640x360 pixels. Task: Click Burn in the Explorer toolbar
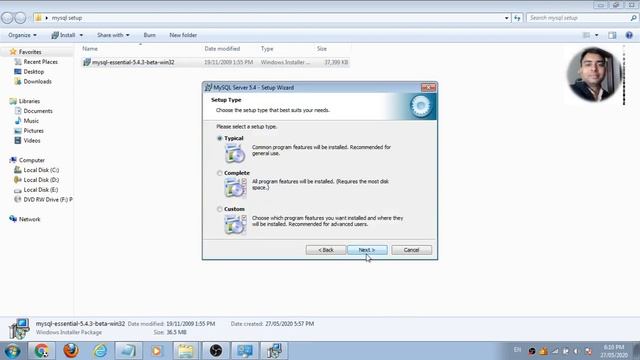click(149, 35)
